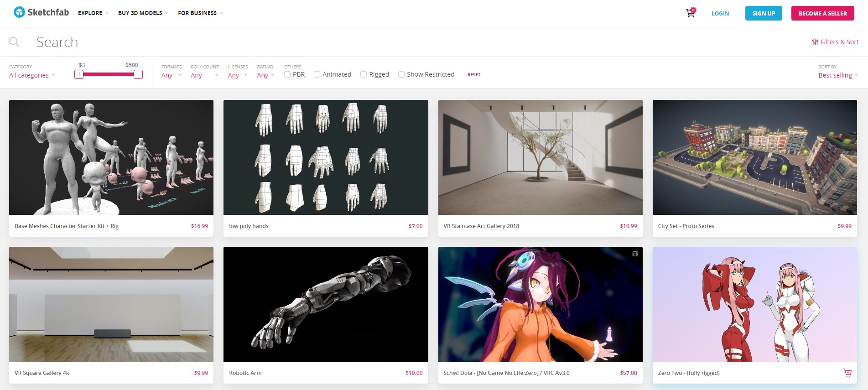Click the maximum price slider handle
Viewport: 868px width, 390px height.
coord(138,74)
